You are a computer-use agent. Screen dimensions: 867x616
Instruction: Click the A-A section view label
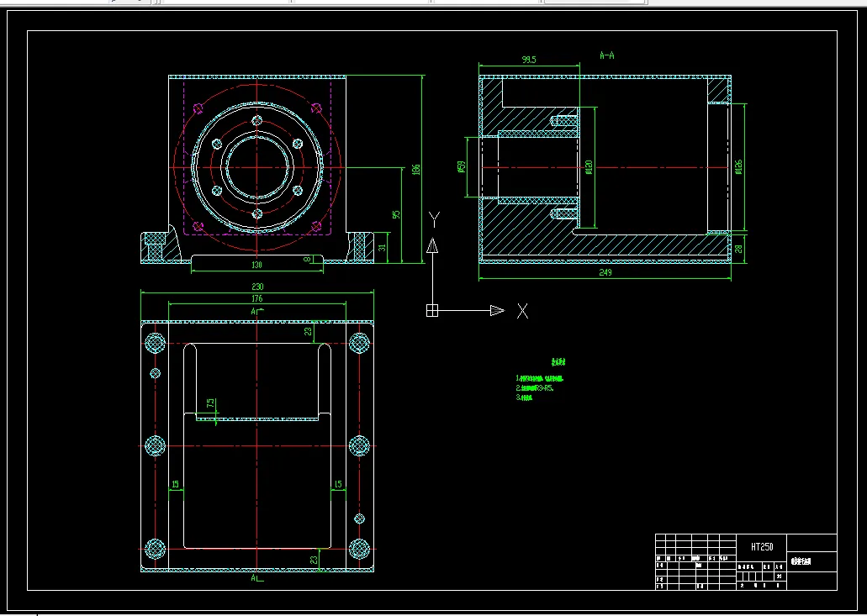(607, 55)
